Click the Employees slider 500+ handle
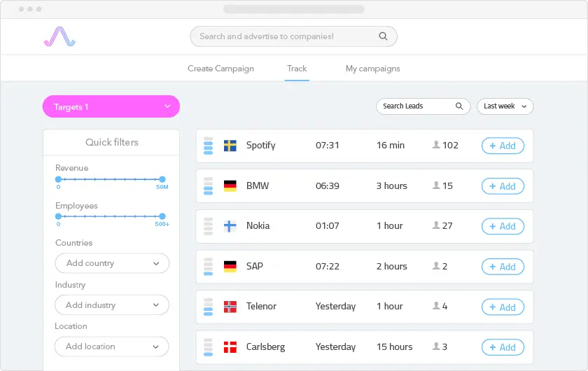Image resolution: width=588 pixels, height=371 pixels. [x=162, y=216]
